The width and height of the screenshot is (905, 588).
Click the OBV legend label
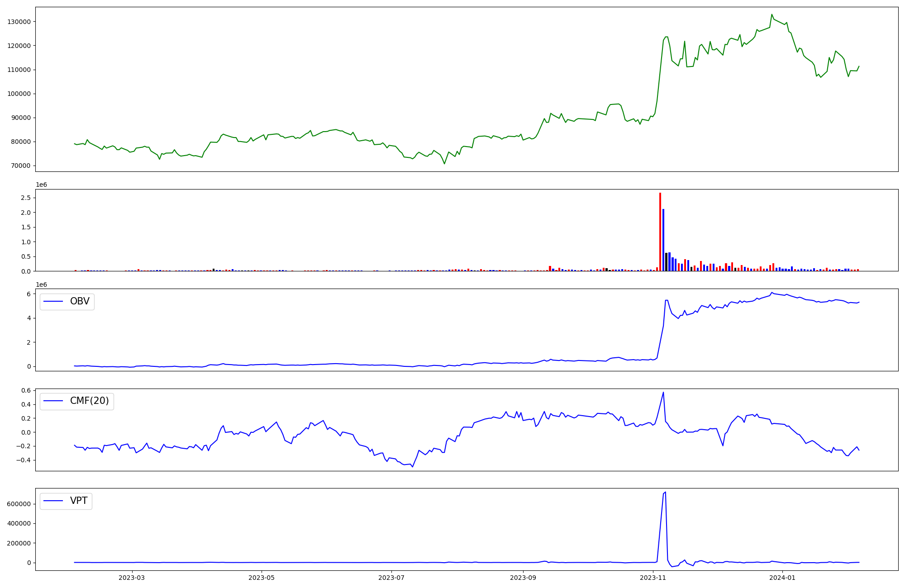(80, 301)
